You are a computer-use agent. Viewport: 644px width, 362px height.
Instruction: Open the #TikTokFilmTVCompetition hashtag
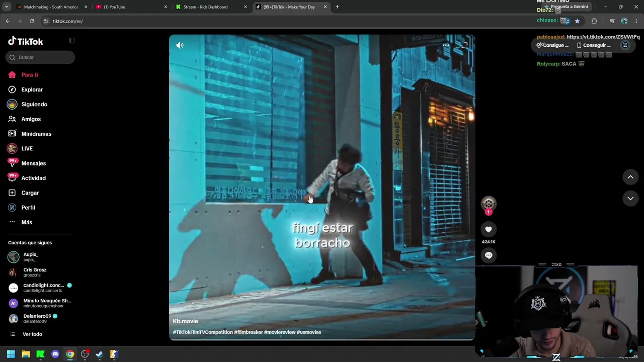coord(203,332)
